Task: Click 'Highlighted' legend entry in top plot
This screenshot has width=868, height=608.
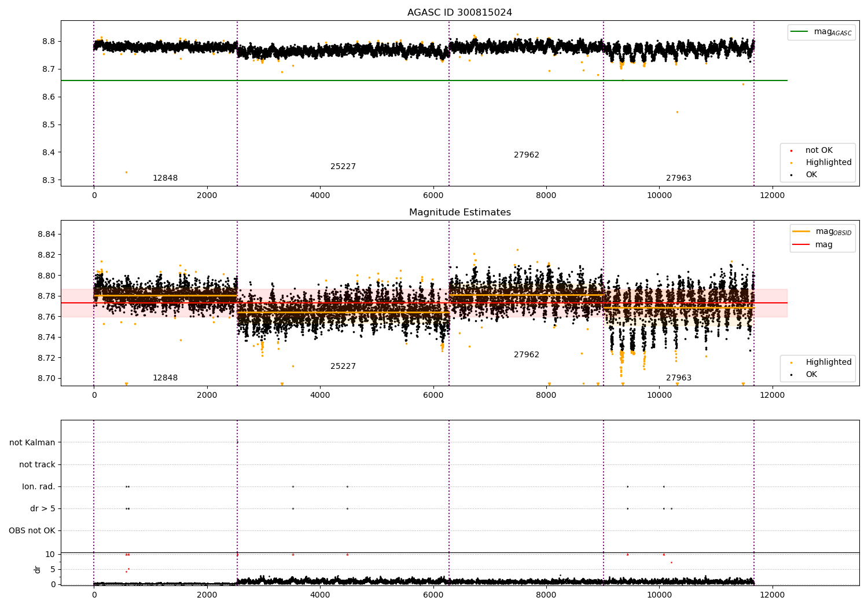Action: [829, 163]
